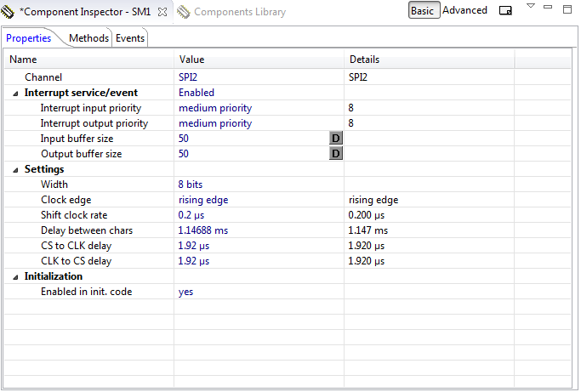The width and height of the screenshot is (581, 392).
Task: Click the D button for Input buffer size
Action: coord(335,139)
